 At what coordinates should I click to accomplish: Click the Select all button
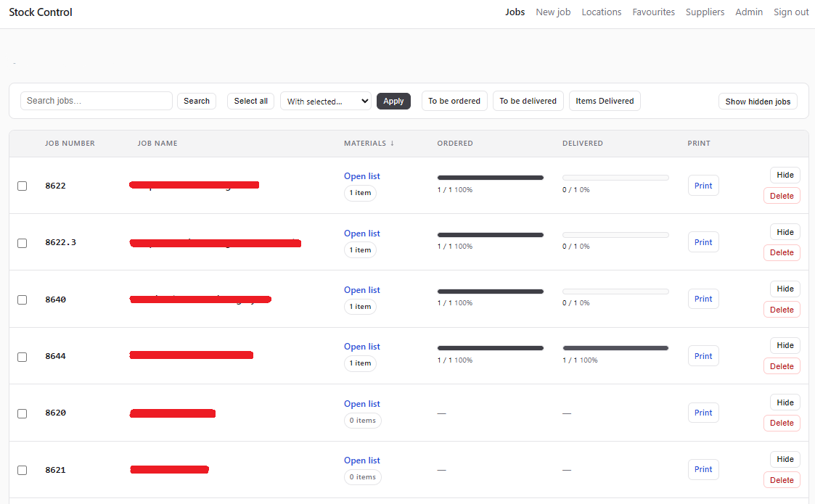(250, 101)
